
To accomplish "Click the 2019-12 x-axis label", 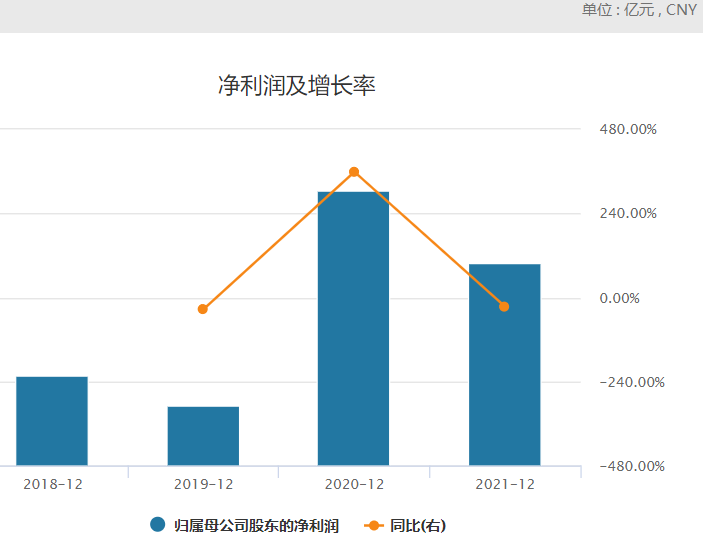I will 203,484.
